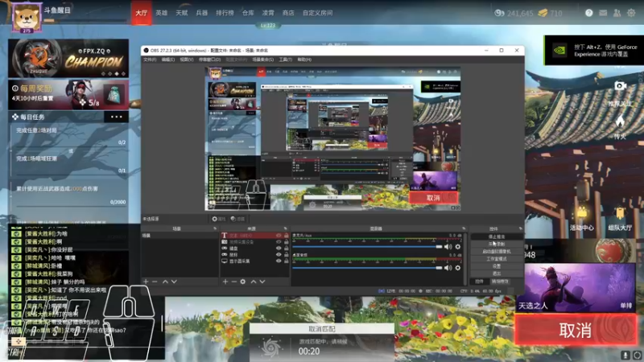The image size is (644, 362).
Task: Click player avatar 斗鱼醒目
Action: [x=27, y=18]
